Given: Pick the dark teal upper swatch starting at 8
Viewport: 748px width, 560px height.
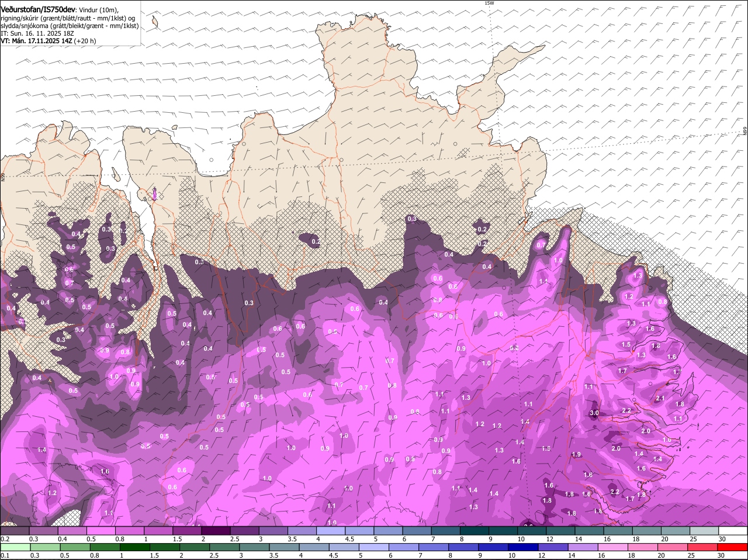Looking at the screenshot, I should (x=473, y=531).
